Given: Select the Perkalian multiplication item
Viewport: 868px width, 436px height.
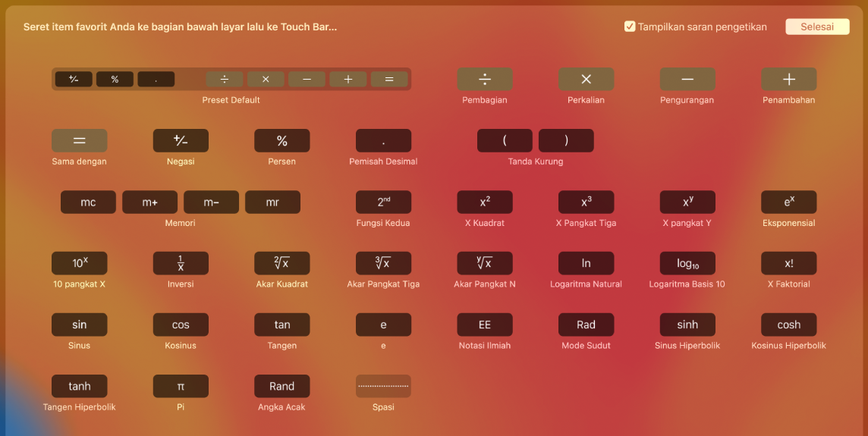Looking at the screenshot, I should point(586,80).
